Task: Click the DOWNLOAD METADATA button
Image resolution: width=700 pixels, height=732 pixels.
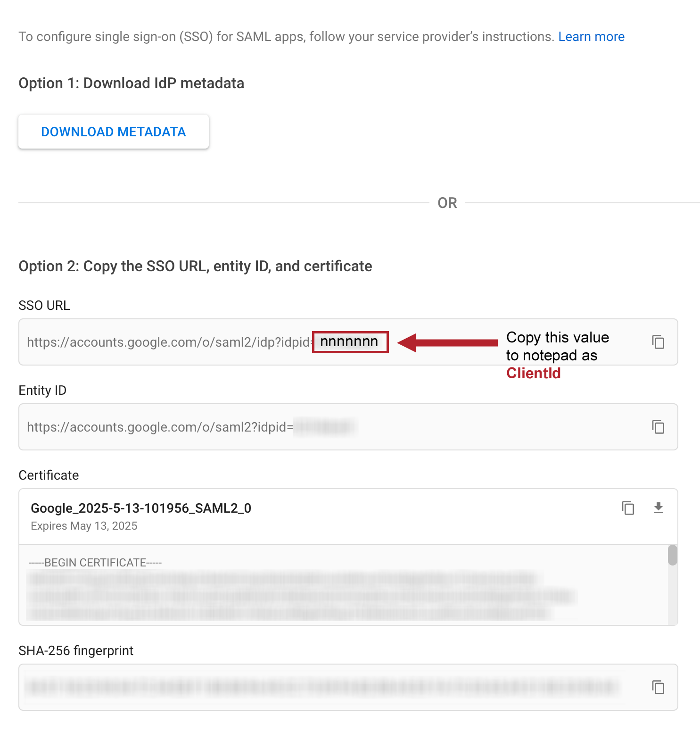Action: (113, 132)
